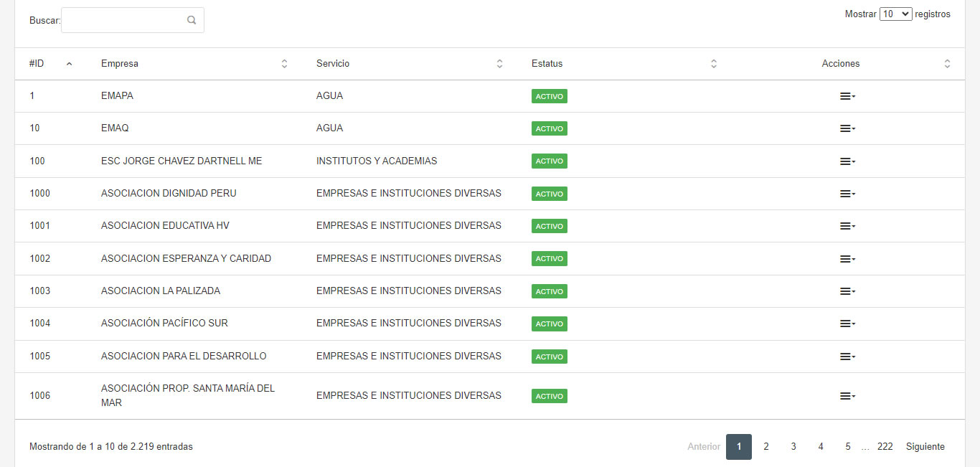980x467 pixels.
Task: Open actions menu for ASOCIACION LA PALIZADA
Action: pyautogui.click(x=847, y=291)
